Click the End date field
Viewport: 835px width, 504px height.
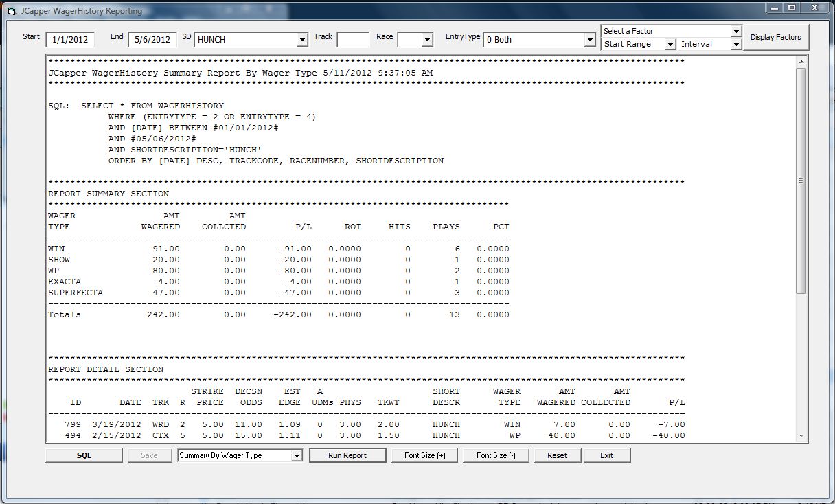pyautogui.click(x=152, y=39)
